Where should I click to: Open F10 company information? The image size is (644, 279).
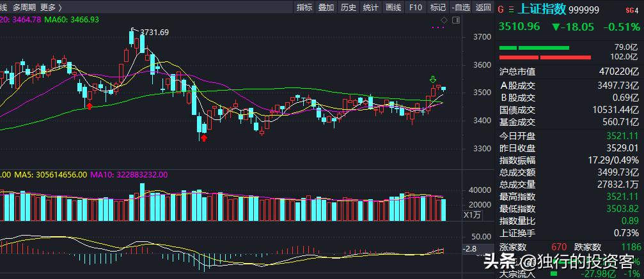point(416,8)
